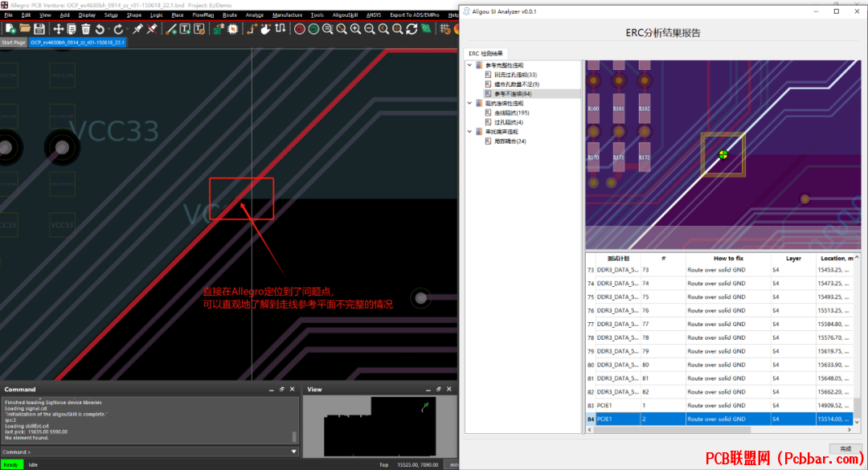Float the Command panel with restore icon
The width and height of the screenshot is (868, 470).
pos(282,389)
